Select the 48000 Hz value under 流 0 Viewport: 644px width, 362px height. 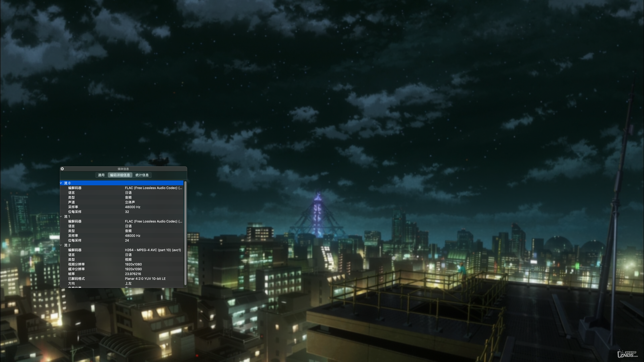tap(133, 207)
